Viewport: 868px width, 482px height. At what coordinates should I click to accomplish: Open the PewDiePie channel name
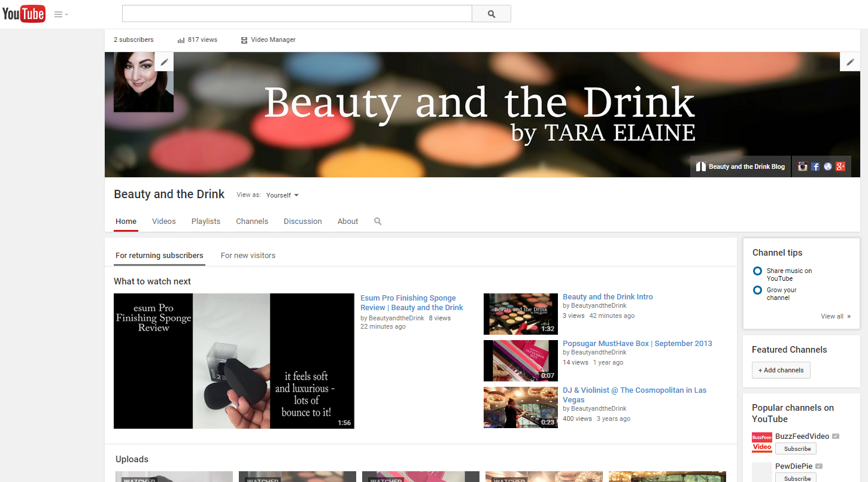click(x=794, y=466)
